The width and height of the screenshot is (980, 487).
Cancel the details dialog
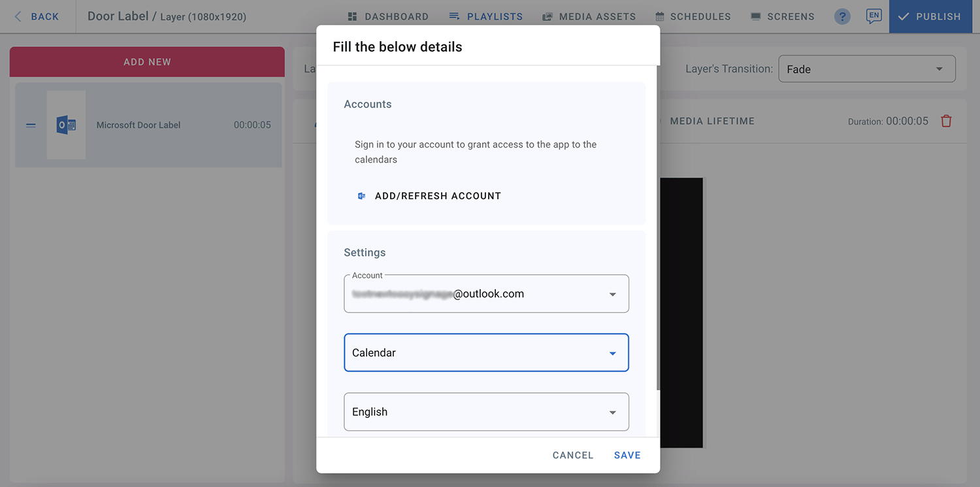[573, 455]
